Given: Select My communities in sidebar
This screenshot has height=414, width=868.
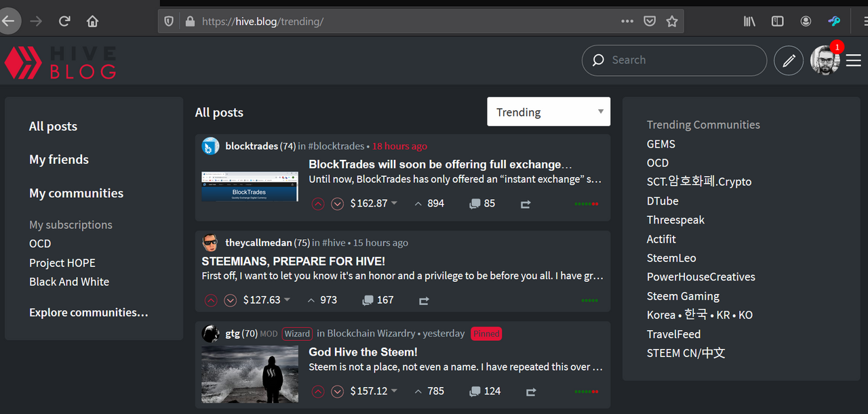Looking at the screenshot, I should point(76,193).
